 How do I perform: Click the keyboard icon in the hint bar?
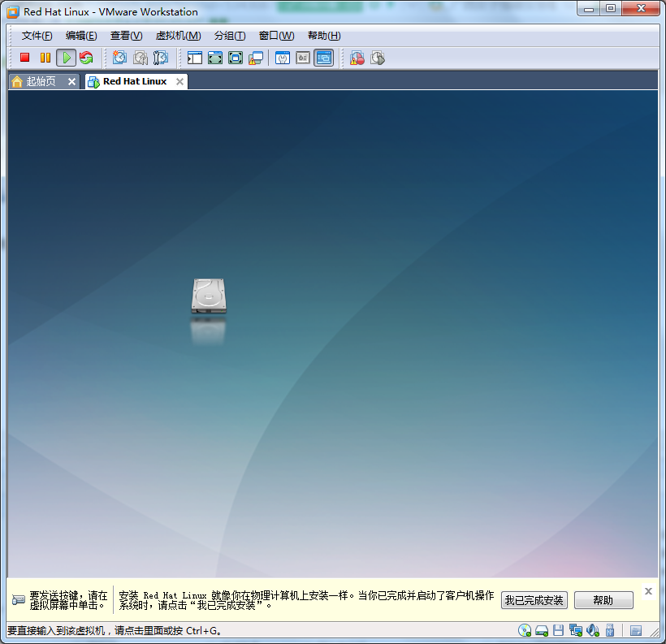(18, 600)
